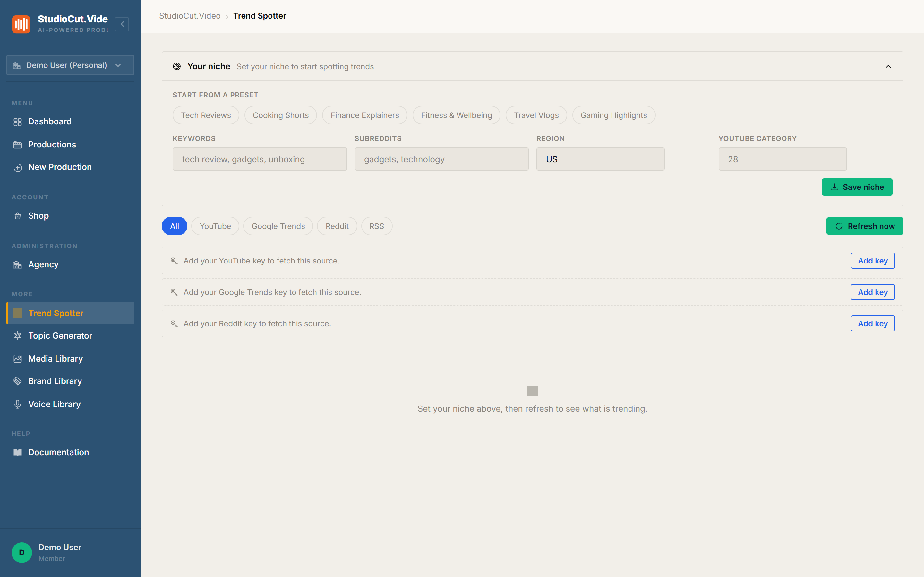Filter trends by the YouTube tab

[215, 226]
